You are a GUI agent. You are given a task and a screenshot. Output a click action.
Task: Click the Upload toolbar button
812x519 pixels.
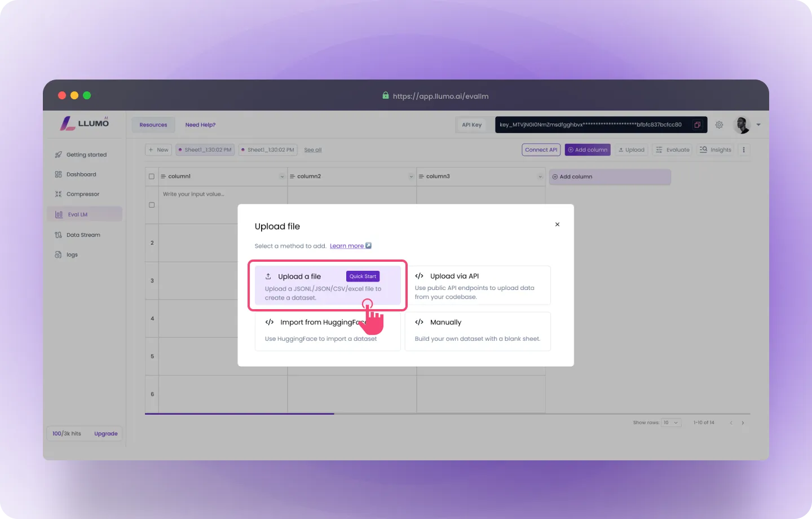coord(631,149)
